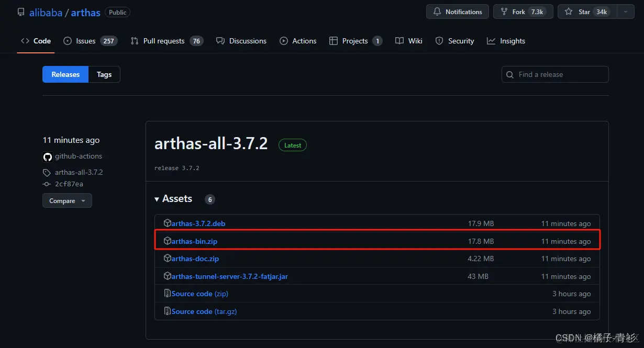Click the Notifications bell button
Image resolution: width=644 pixels, height=348 pixels.
point(458,12)
